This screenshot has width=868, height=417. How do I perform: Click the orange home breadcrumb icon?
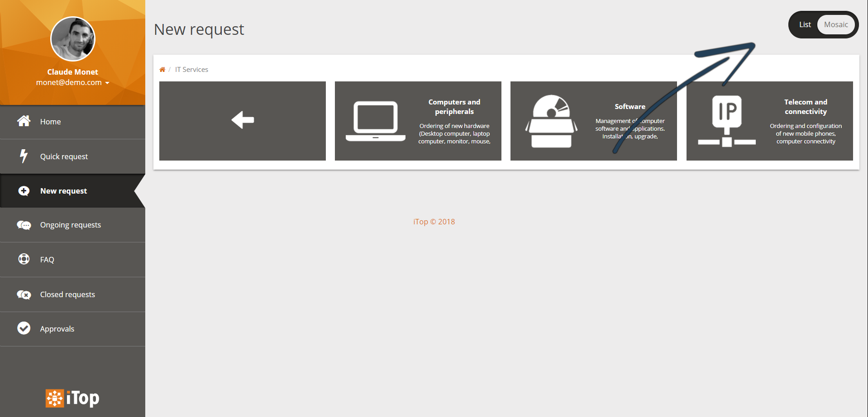pos(162,69)
